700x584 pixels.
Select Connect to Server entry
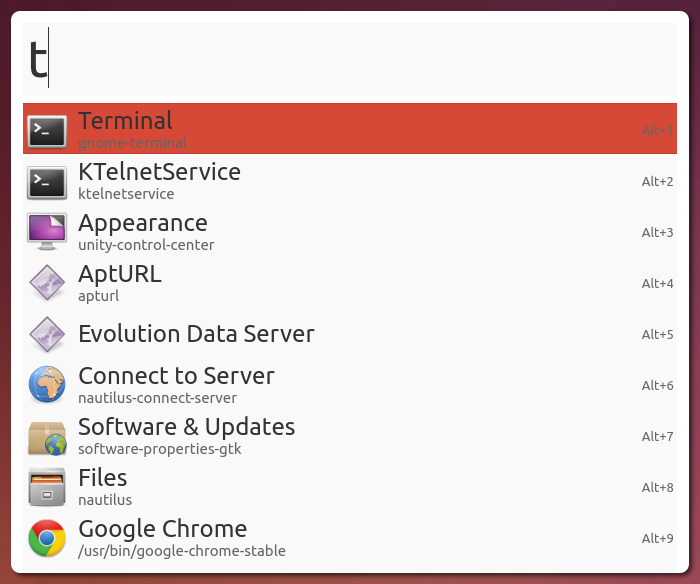click(x=176, y=377)
